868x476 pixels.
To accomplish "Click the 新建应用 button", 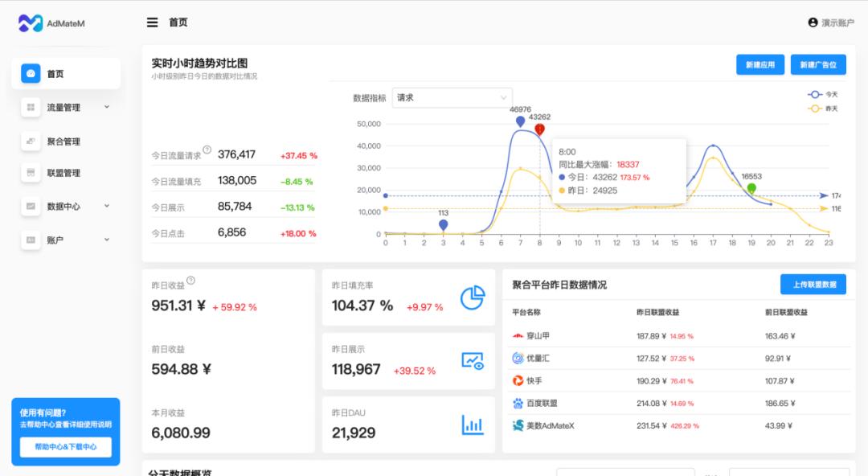I will (x=759, y=64).
